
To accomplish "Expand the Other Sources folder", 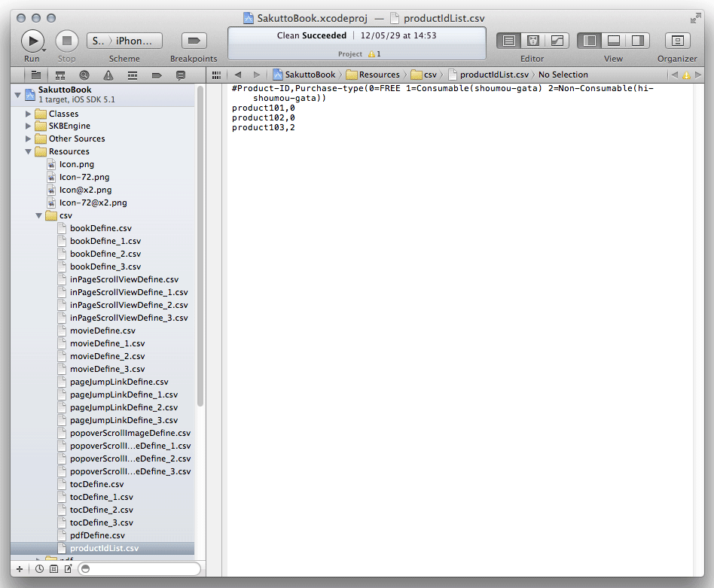I will pyautogui.click(x=28, y=139).
